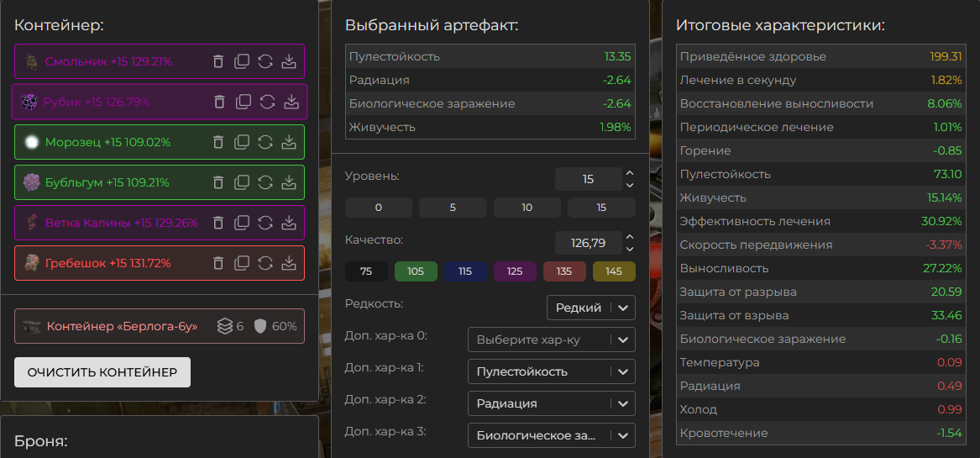The image size is (980, 458).
Task: Set level preset to 5
Action: point(453,208)
